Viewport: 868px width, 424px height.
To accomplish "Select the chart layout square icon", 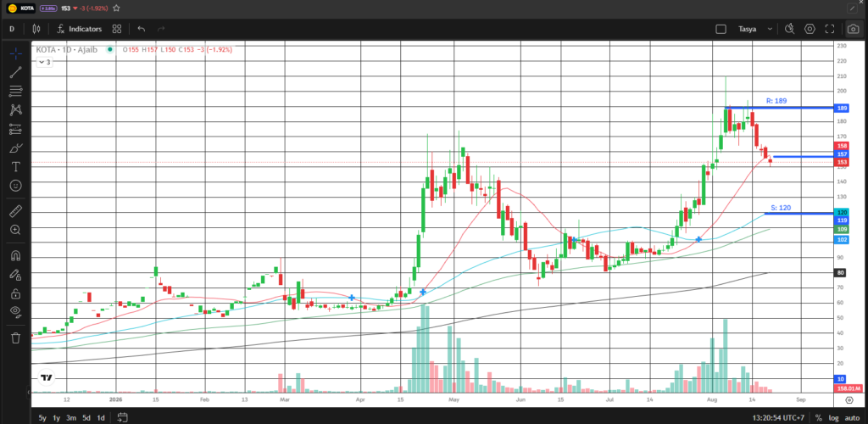I will pyautogui.click(x=721, y=29).
